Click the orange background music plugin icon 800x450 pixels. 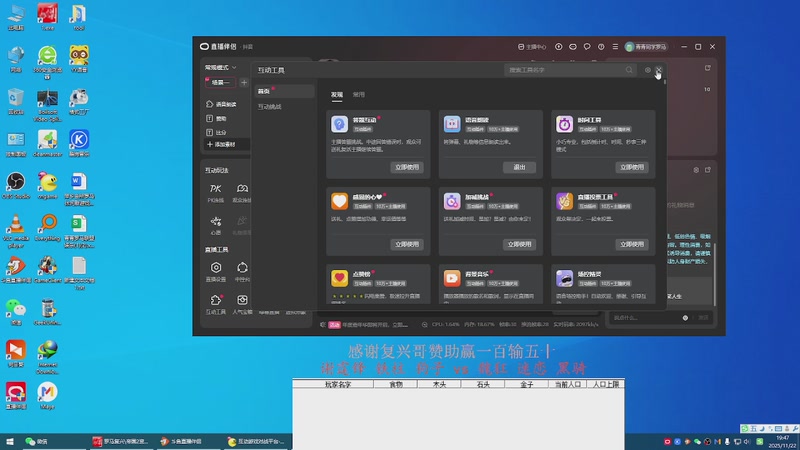(x=452, y=278)
